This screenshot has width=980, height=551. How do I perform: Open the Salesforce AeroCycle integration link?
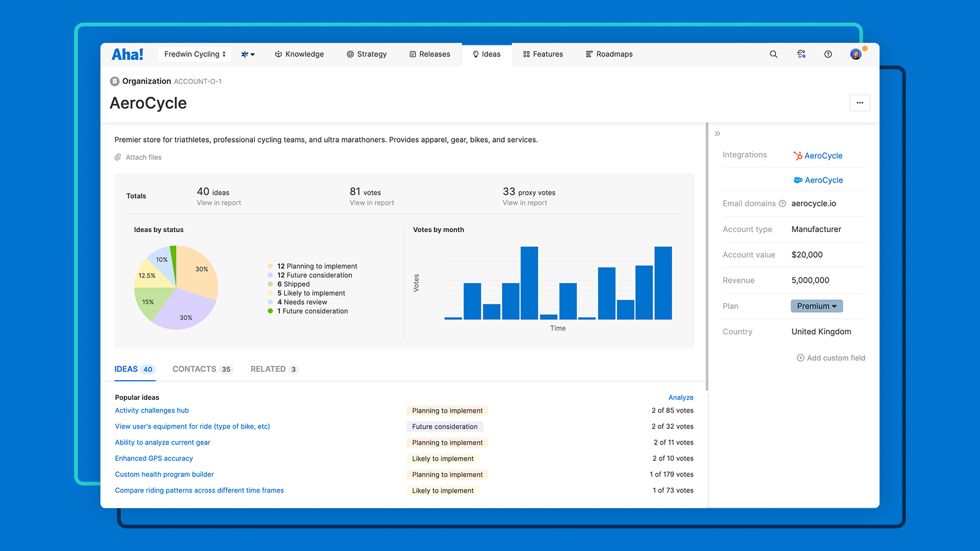tap(824, 180)
